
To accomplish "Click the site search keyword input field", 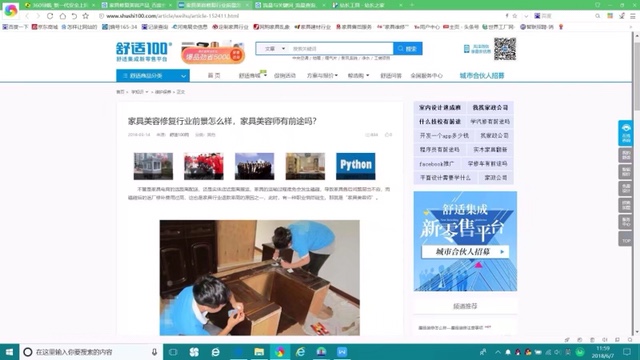I will click(341, 49).
